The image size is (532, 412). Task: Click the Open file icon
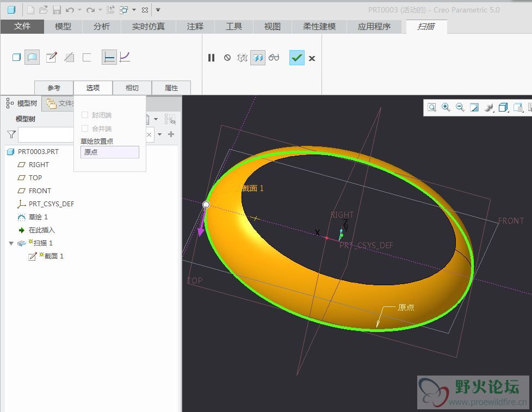pyautogui.click(x=44, y=10)
